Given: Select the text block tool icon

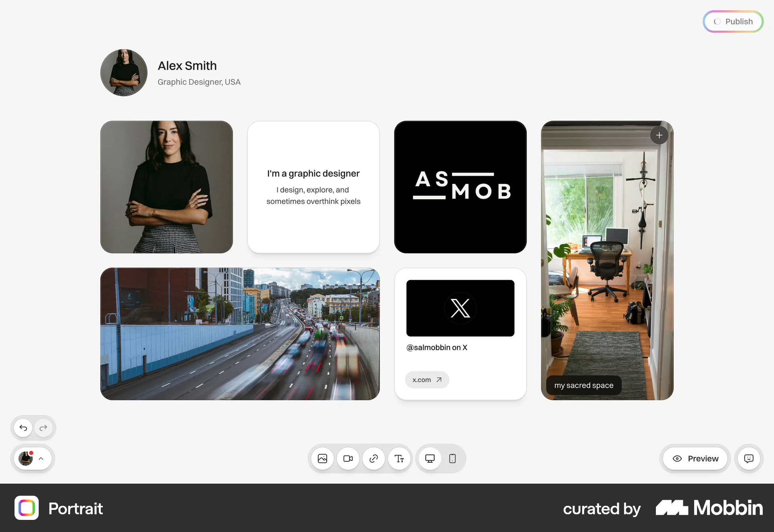Looking at the screenshot, I should pos(399,459).
